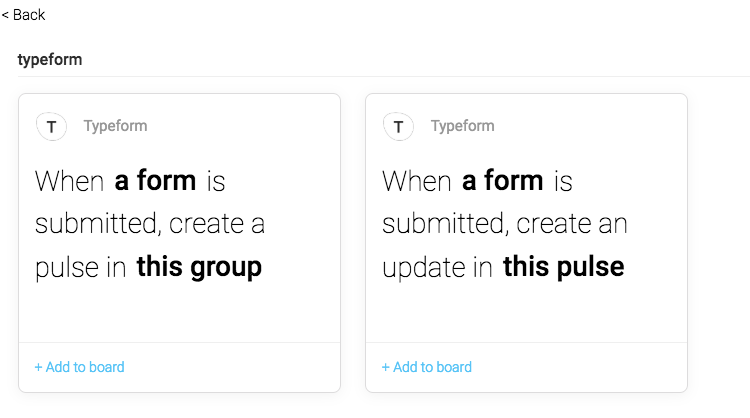The image size is (750, 418).
Task: Choose 'a form' field in the this-group recipe
Action: [x=155, y=180]
